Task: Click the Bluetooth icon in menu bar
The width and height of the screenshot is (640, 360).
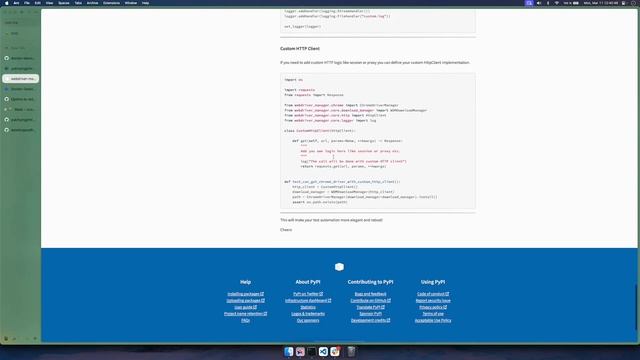Action: pos(548,3)
